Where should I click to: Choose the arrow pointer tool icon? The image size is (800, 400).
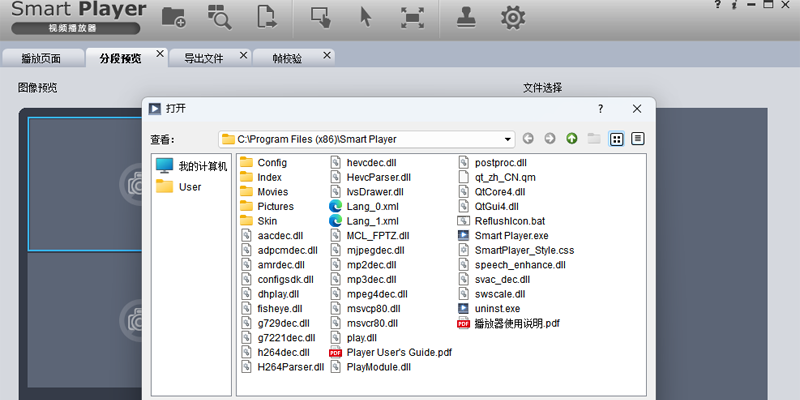click(366, 17)
